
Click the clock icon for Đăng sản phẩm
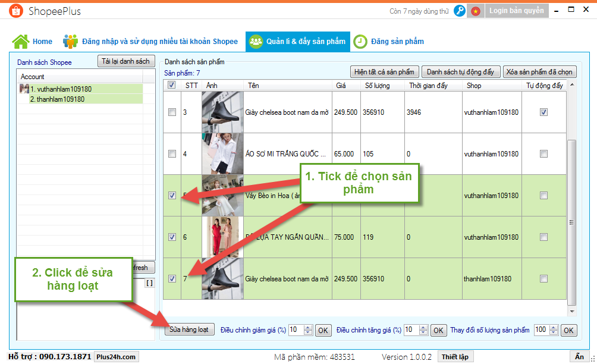tap(360, 42)
